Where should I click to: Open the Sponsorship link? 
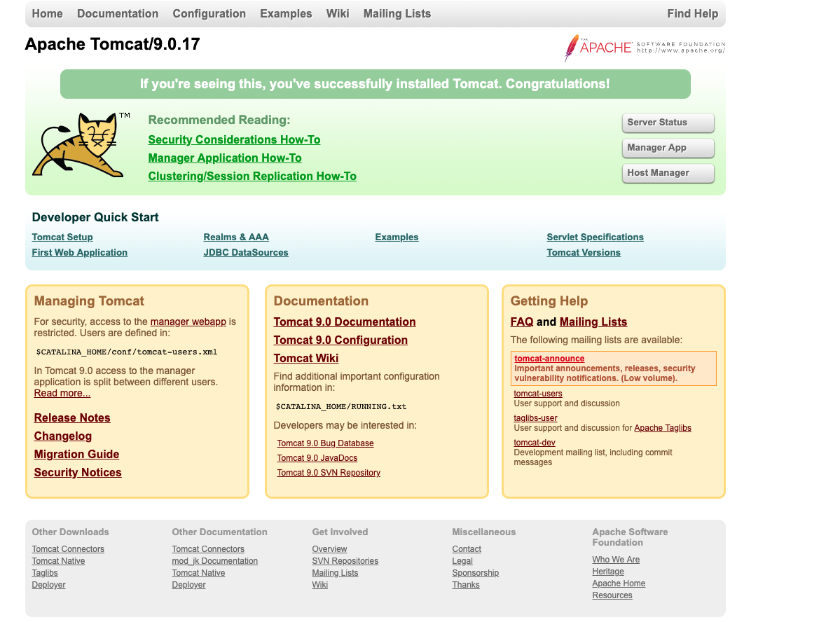(475, 573)
